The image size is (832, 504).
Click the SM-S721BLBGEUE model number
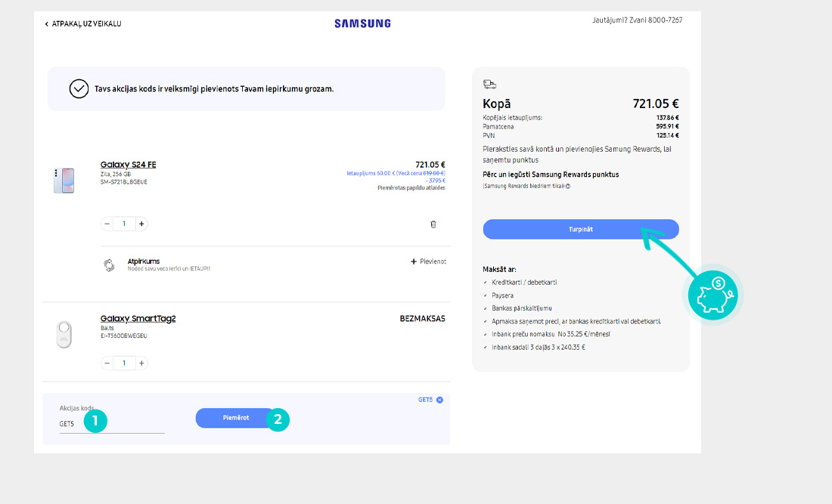tap(123, 182)
